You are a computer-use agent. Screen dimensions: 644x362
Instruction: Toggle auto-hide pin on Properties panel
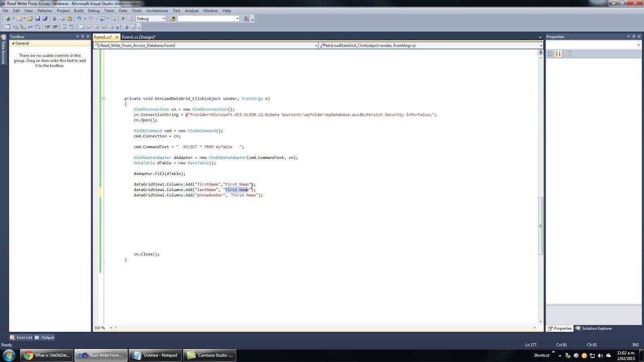(634, 37)
